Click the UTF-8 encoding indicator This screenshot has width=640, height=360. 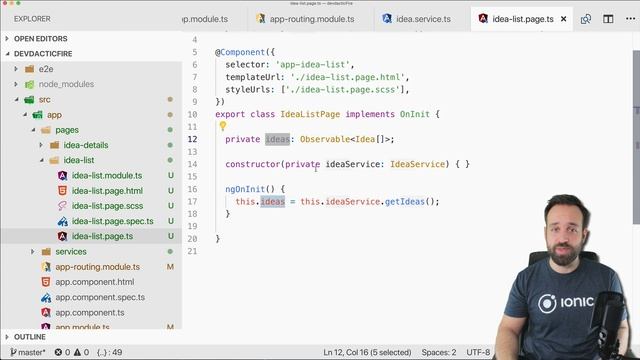(478, 352)
